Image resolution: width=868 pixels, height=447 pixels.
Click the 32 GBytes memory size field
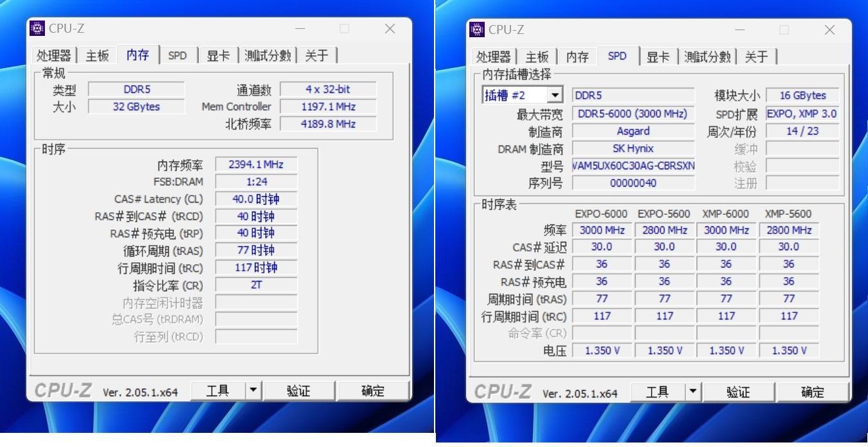(137, 107)
